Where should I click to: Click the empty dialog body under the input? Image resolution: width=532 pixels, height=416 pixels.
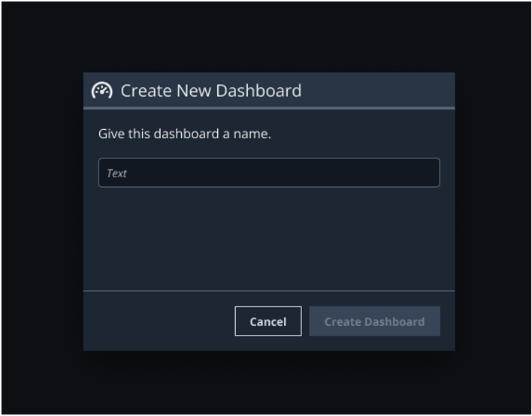point(268,237)
